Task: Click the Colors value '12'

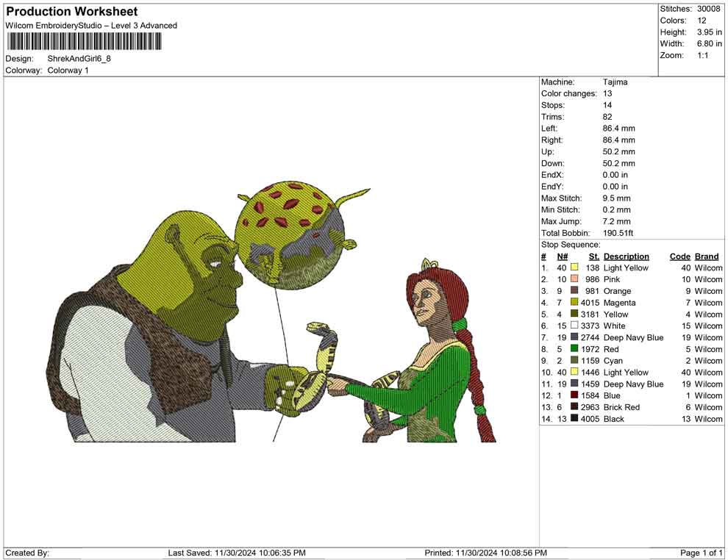Action: [702, 21]
